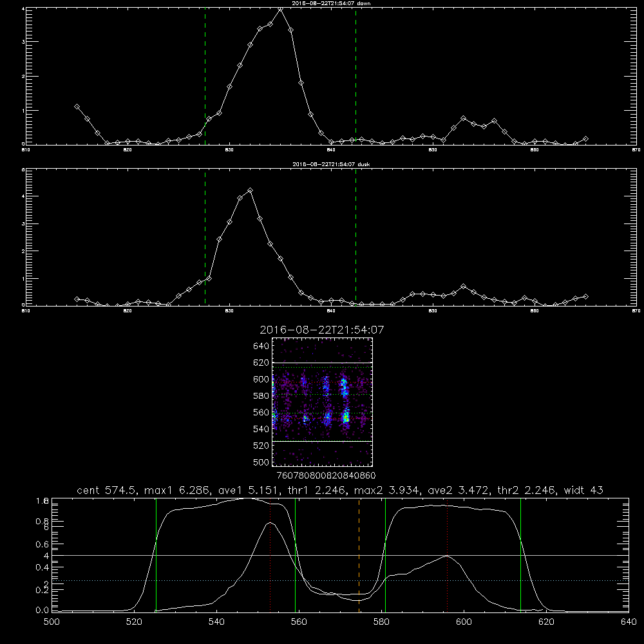Click the 540 label on bottom plot x-axis
The width and height of the screenshot is (644, 644).
pos(216,622)
